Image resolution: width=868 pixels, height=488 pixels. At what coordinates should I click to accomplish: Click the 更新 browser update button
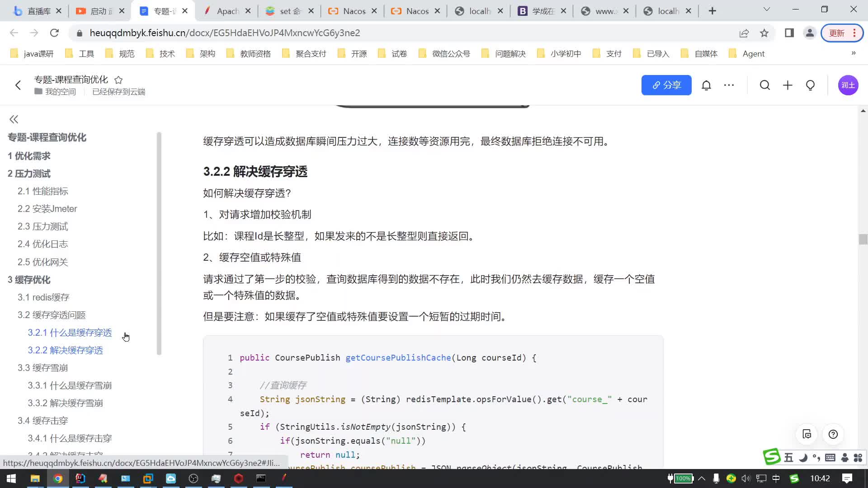(x=842, y=33)
